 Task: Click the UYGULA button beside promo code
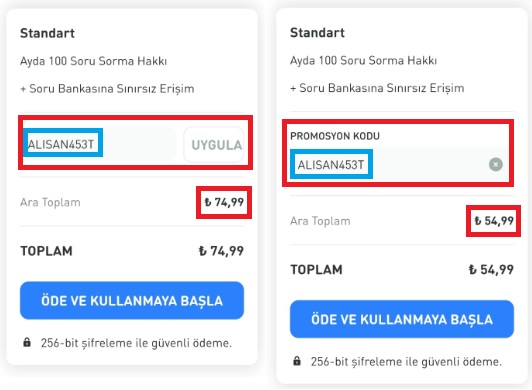click(x=214, y=145)
